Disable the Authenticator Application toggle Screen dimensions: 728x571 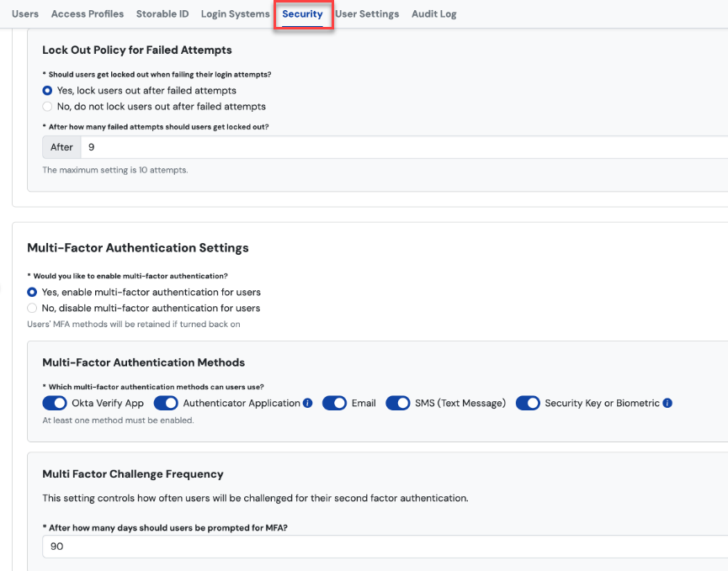click(166, 404)
